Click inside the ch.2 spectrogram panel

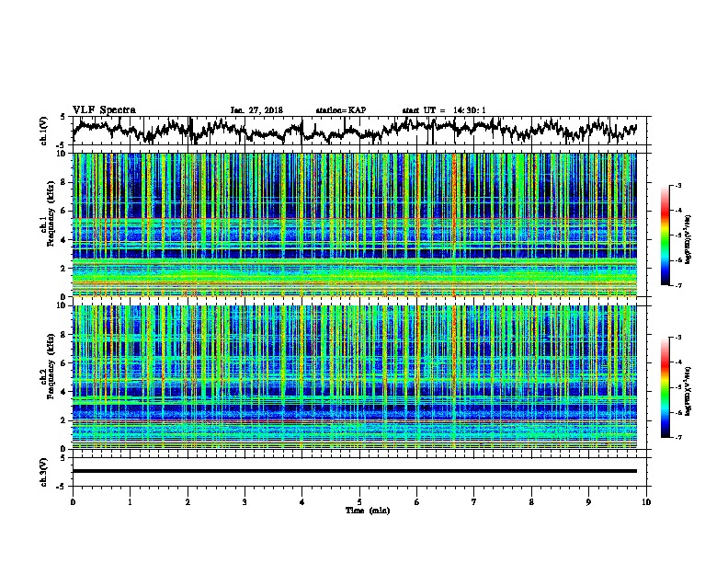pos(355,377)
